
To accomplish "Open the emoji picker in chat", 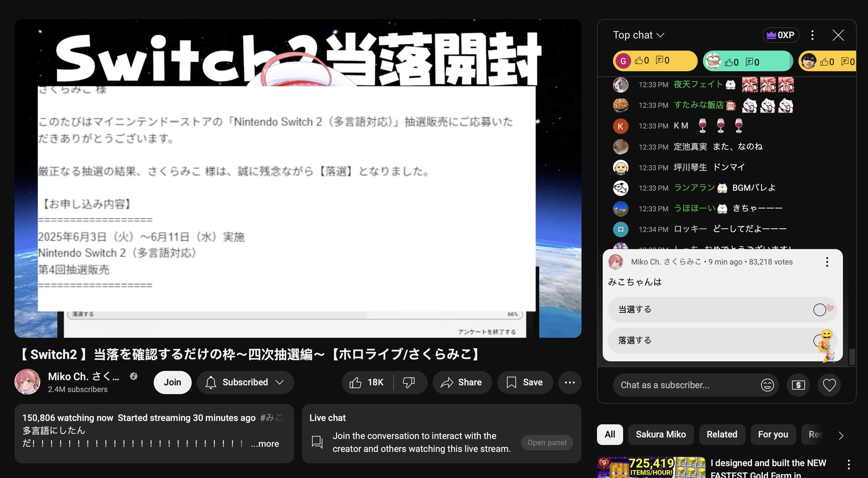I will (767, 385).
